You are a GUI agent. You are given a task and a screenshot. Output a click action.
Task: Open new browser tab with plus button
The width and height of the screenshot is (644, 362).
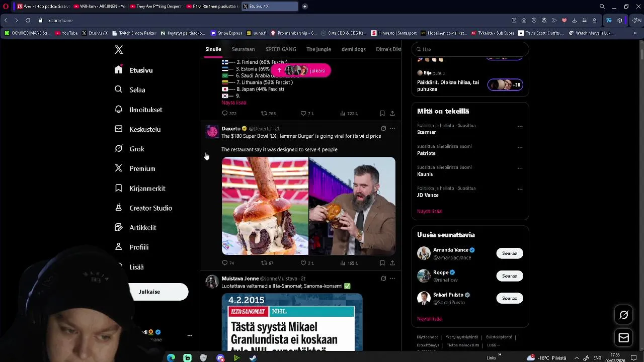[304, 7]
